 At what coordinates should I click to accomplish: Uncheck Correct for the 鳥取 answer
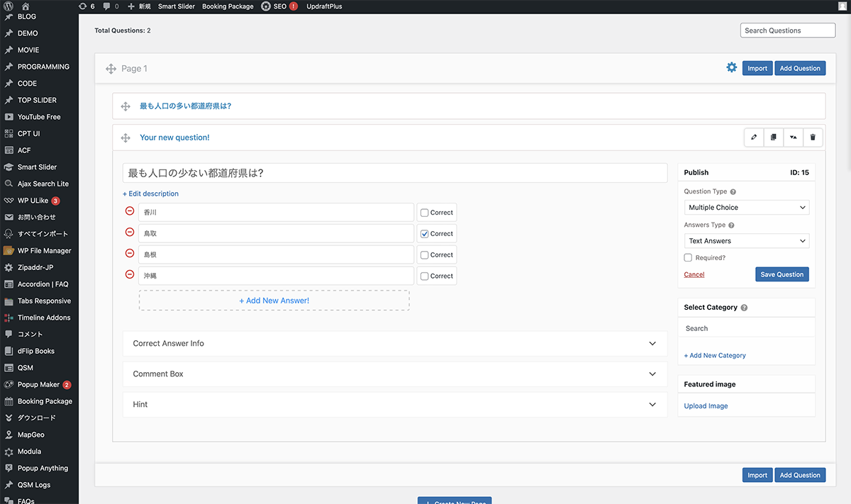pyautogui.click(x=425, y=234)
